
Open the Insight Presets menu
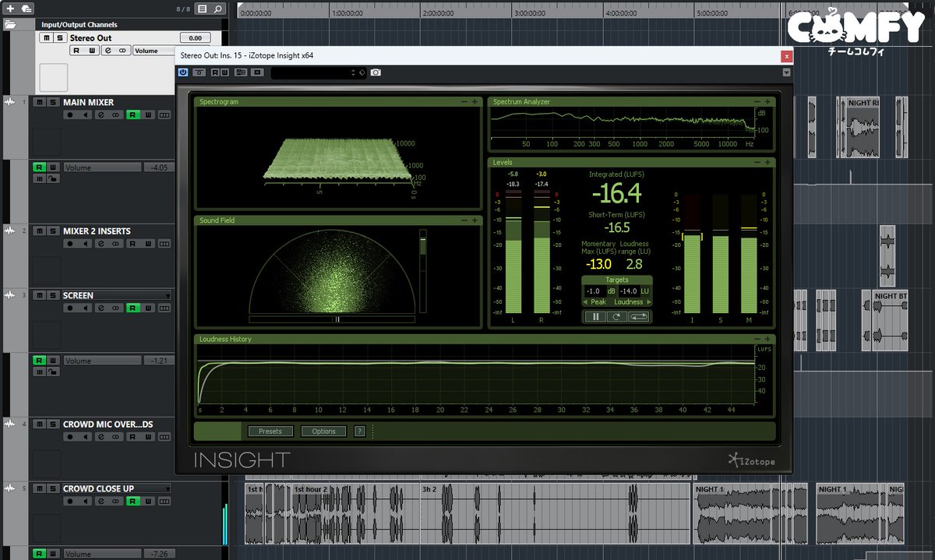tap(270, 431)
